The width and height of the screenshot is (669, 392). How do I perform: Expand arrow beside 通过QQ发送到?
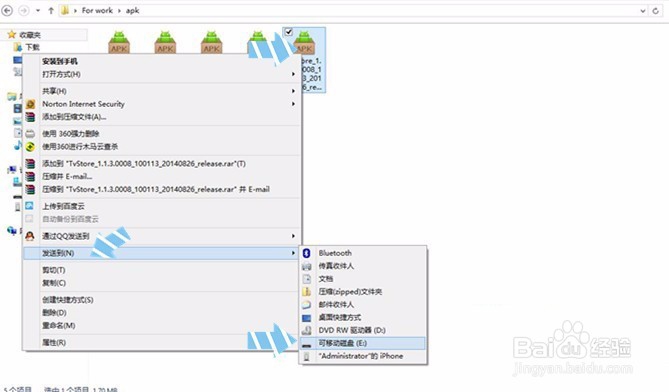[294, 236]
